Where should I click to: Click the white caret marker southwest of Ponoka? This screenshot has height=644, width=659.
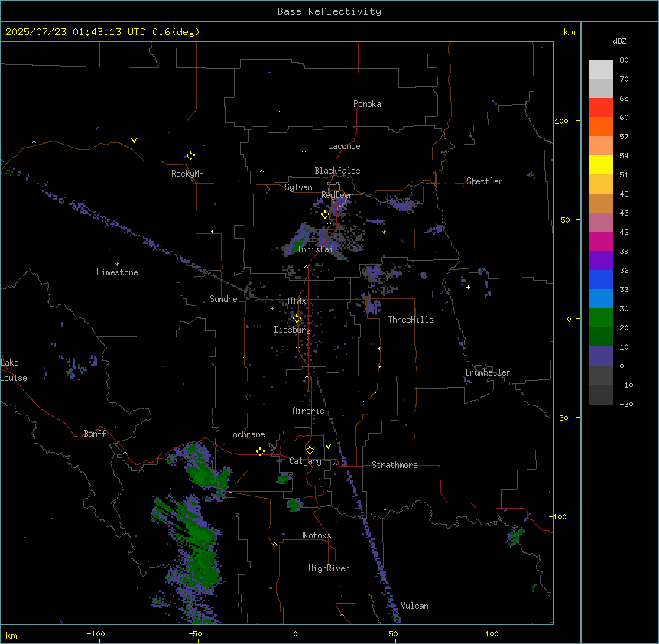coord(279,112)
